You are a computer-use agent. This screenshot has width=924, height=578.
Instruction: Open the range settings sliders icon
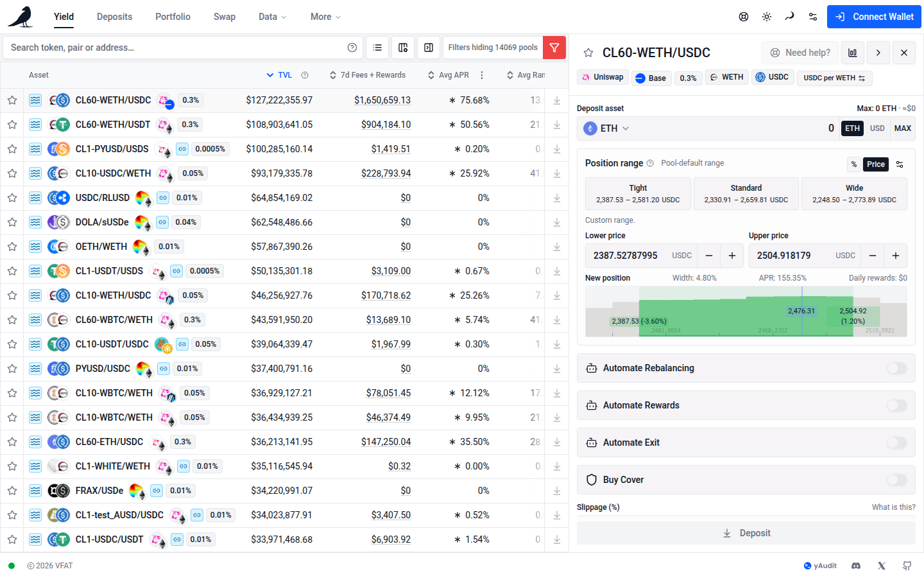click(900, 164)
